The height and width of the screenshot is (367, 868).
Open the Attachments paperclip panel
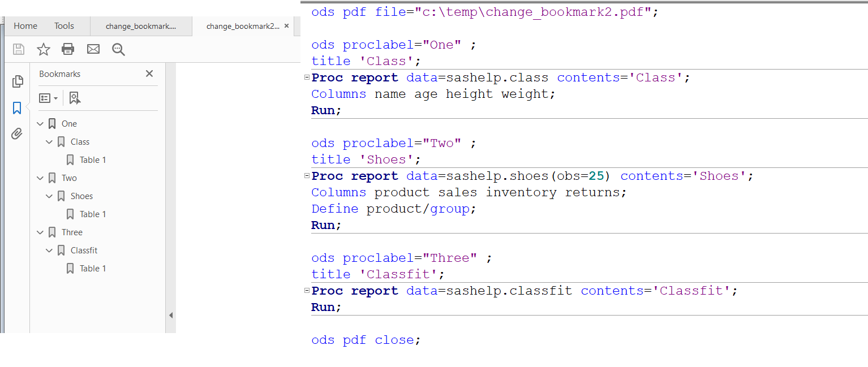[18, 133]
